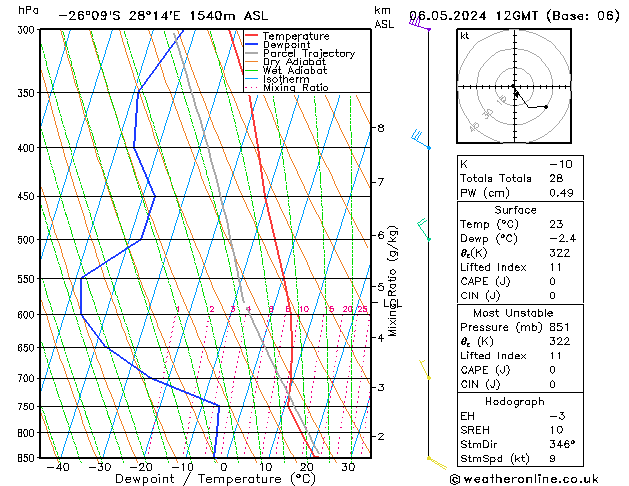Click the StmSpd (kt) value 9

(x=552, y=458)
